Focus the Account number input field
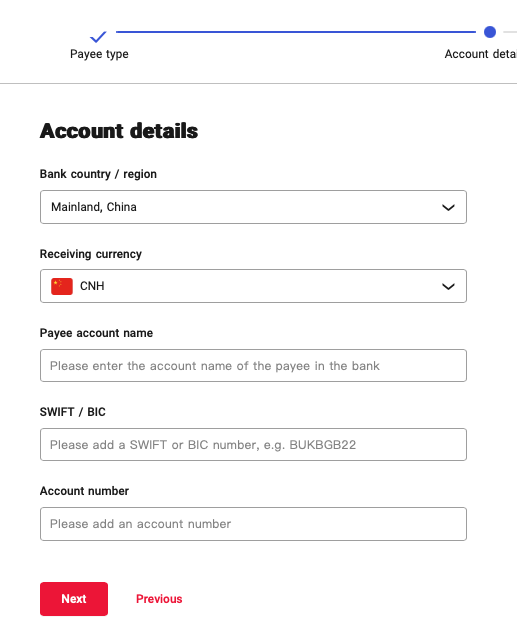The height and width of the screenshot is (641, 517). pyautogui.click(x=253, y=524)
